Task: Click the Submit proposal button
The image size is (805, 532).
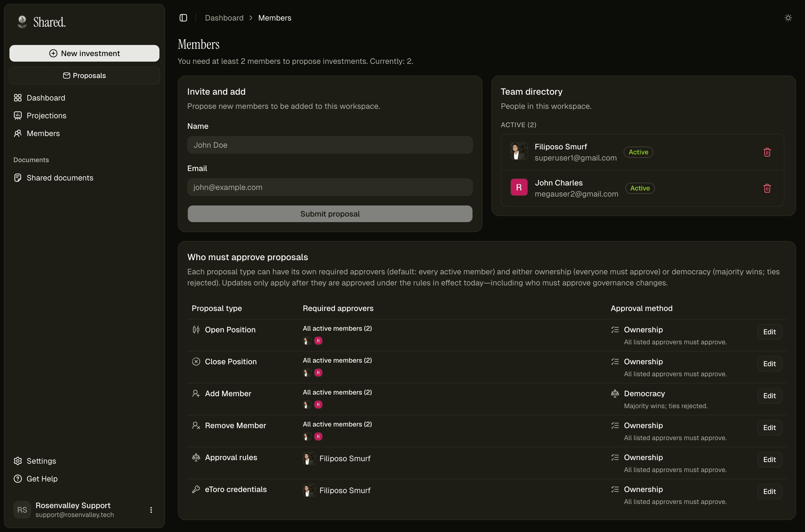Action: pyautogui.click(x=330, y=214)
